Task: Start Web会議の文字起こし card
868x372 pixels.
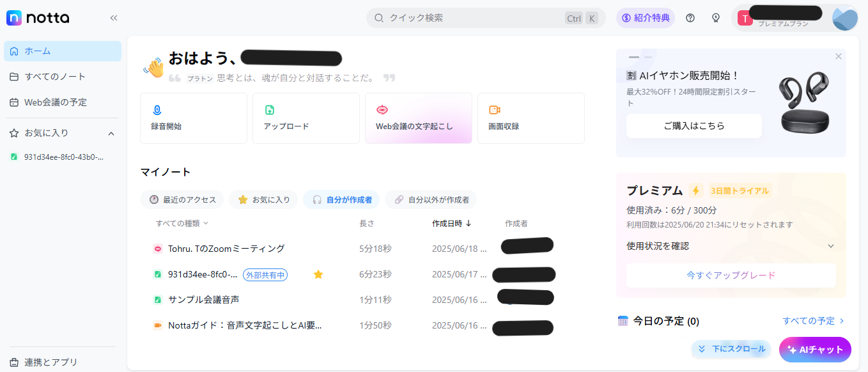Action: 418,118
